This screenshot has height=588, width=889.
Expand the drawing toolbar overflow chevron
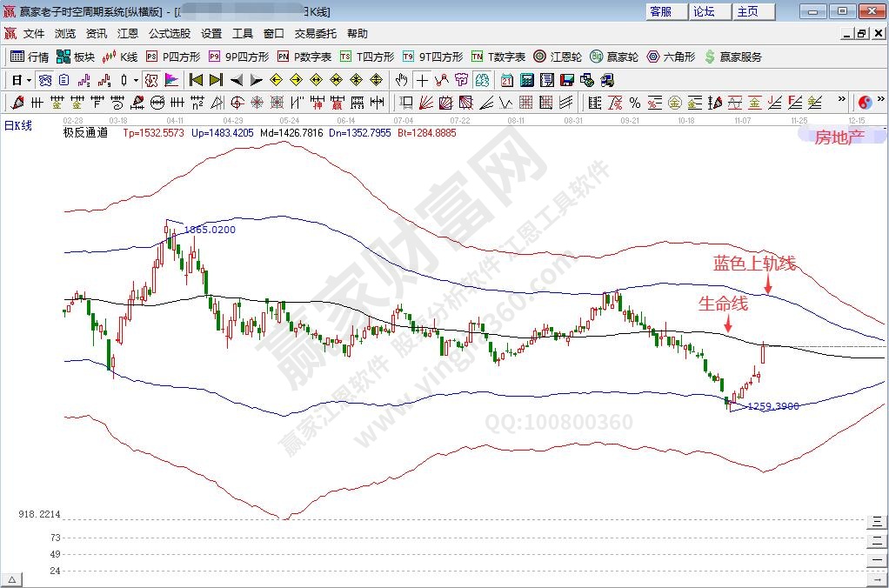(x=840, y=102)
